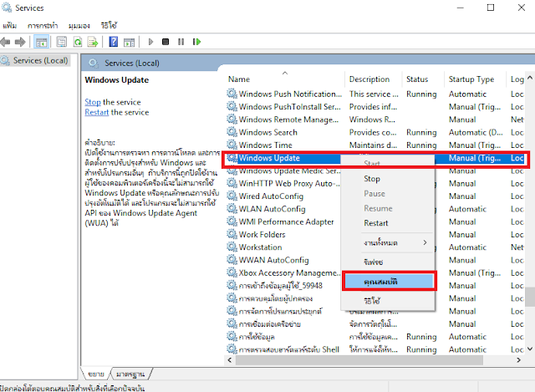Viewport: 535px width, 392px height.
Task: Click the Stop the service link
Action: coord(93,102)
